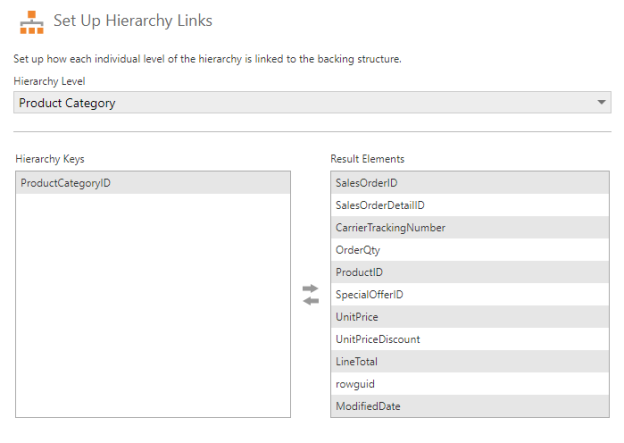Click the Result Elements heading
Screen dimensions: 624x443
tap(367, 159)
